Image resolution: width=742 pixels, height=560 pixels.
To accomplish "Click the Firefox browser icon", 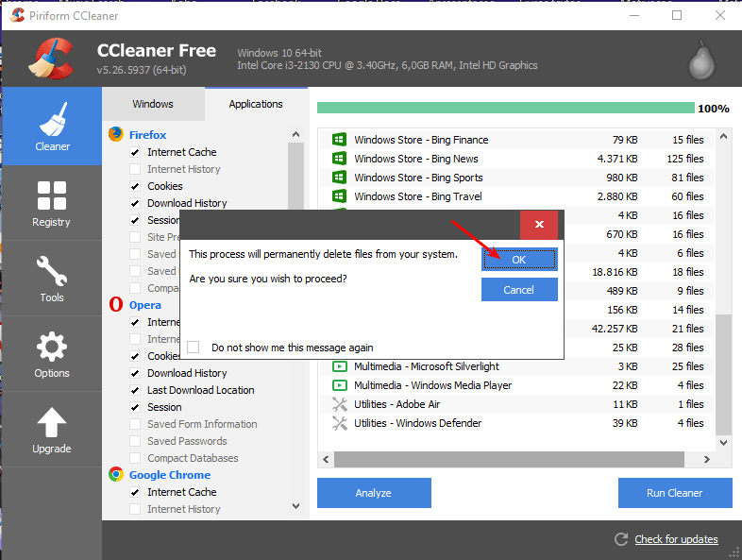I will (x=116, y=134).
